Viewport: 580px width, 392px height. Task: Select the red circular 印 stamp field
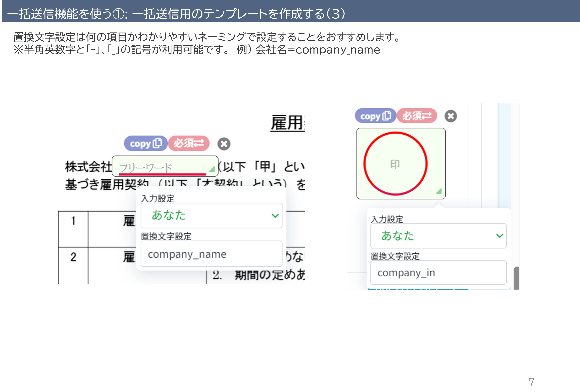(x=395, y=164)
